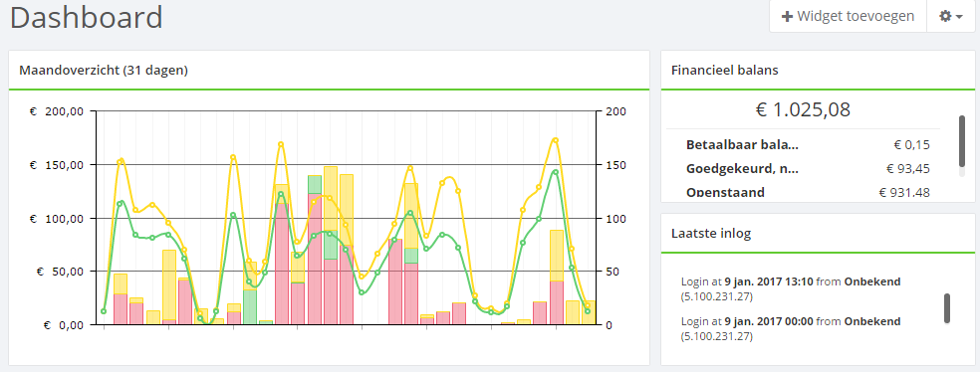Image resolution: width=980 pixels, height=372 pixels.
Task: Click the small caret next to gear icon
Action: pyautogui.click(x=959, y=18)
